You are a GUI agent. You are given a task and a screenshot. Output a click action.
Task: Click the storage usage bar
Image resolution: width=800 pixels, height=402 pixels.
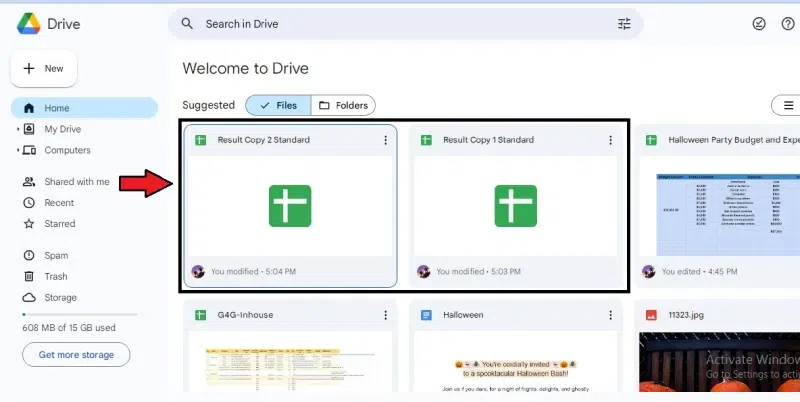80,314
